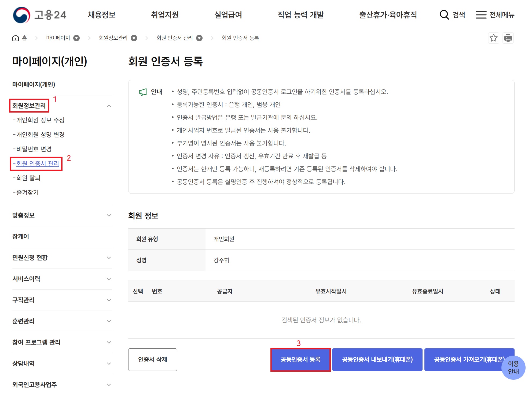The image size is (532, 395).
Task: Open the 회원 인증서 관리 sidebar link
Action: pyautogui.click(x=38, y=163)
